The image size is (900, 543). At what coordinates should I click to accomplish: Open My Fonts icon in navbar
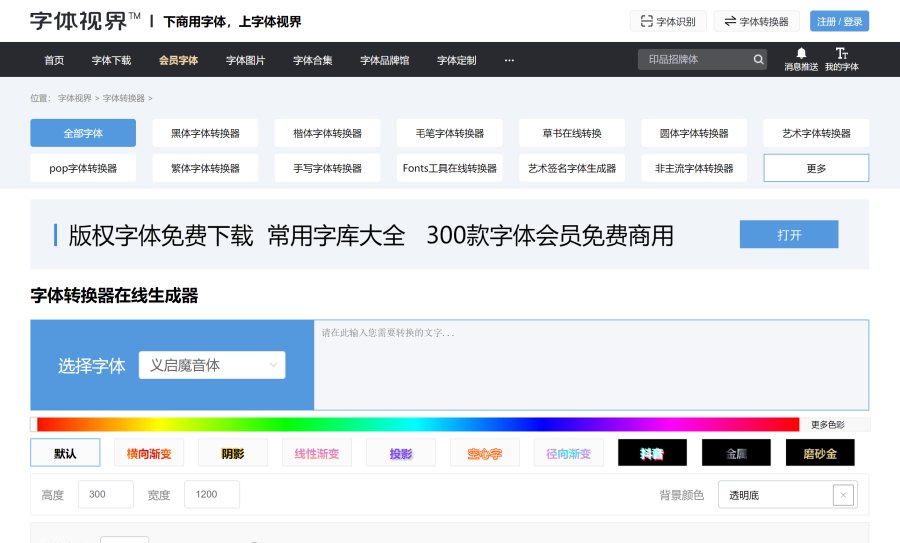(x=841, y=54)
